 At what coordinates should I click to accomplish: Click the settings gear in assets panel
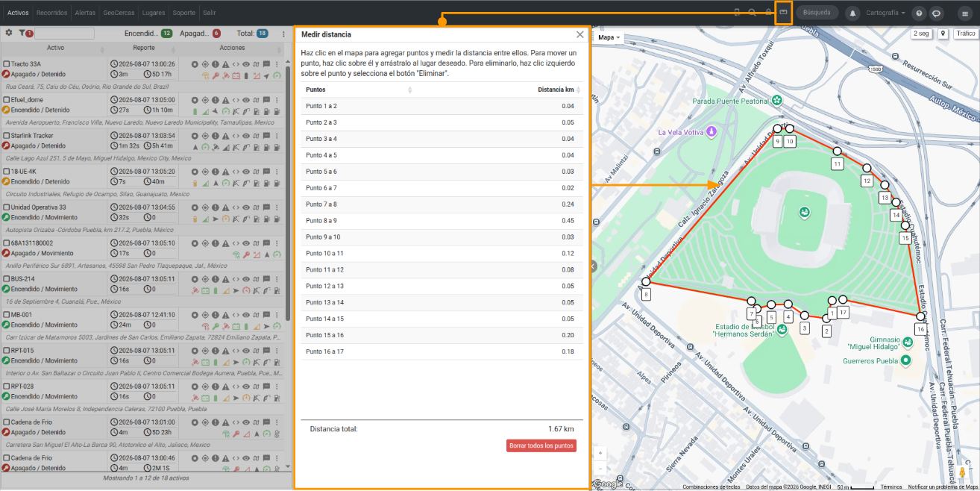pos(8,33)
